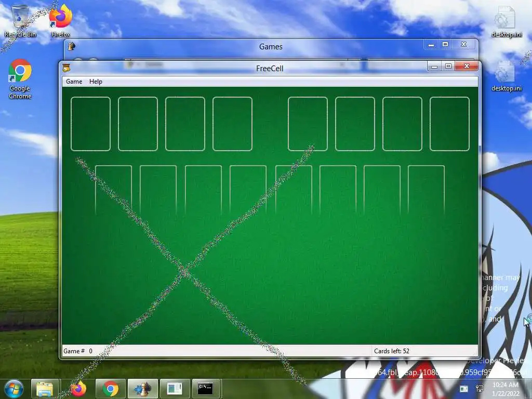Click the rightmost home cell slot

(x=449, y=124)
